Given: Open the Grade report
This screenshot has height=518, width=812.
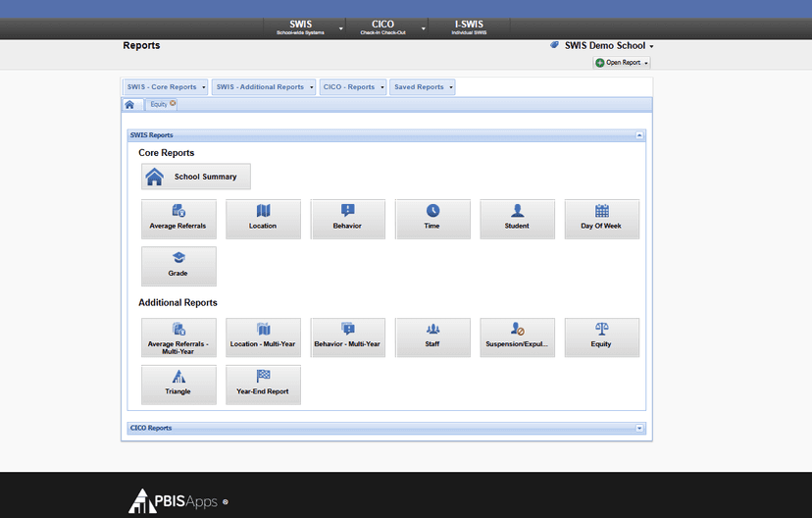Looking at the screenshot, I should (x=178, y=266).
